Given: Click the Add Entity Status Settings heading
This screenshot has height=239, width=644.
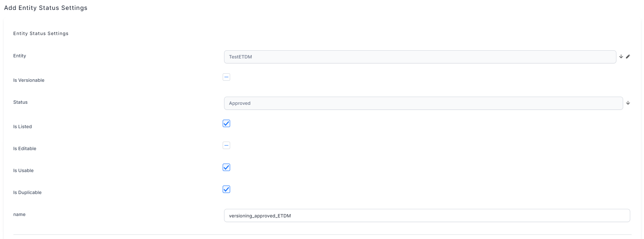Looking at the screenshot, I should 46,8.
